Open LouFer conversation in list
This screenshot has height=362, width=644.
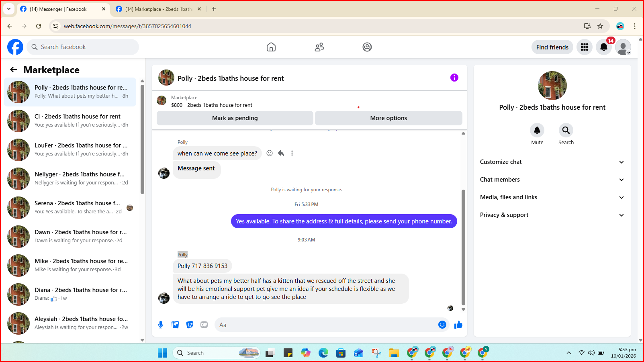[70, 150]
